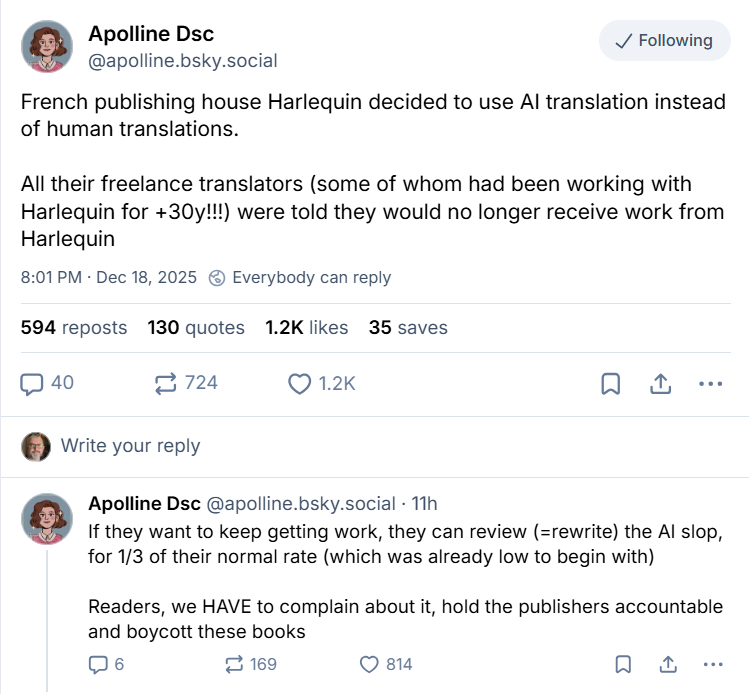Open more options on main post
This screenshot has width=749, height=694.
[710, 383]
